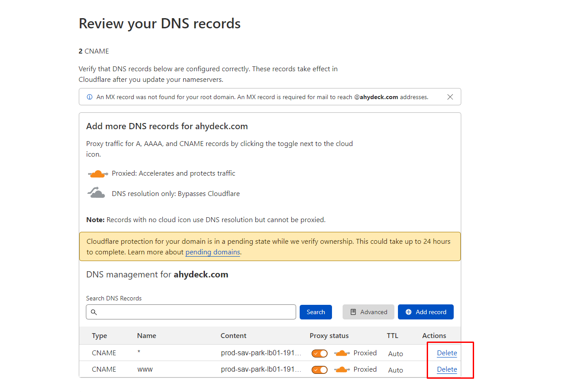575x392 pixels.
Task: Delete the www CNAME record
Action: [447, 369]
